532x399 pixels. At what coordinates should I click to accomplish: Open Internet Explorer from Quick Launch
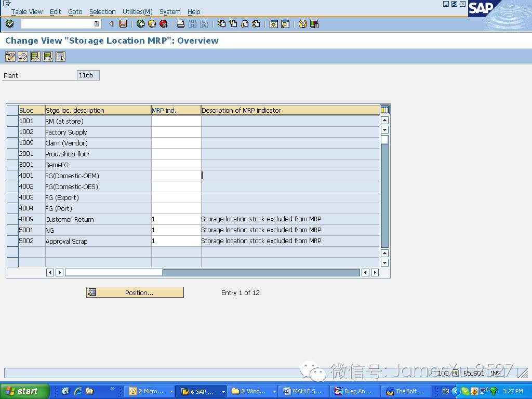coord(78,391)
